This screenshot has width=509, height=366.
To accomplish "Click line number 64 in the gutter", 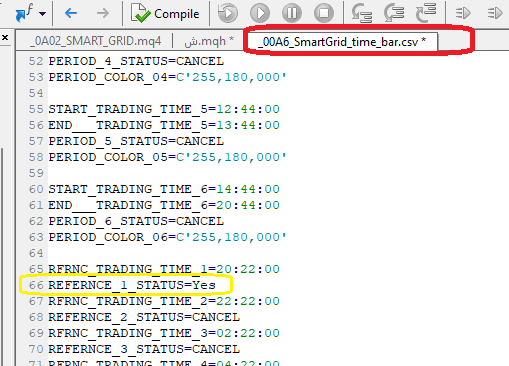I will (36, 253).
